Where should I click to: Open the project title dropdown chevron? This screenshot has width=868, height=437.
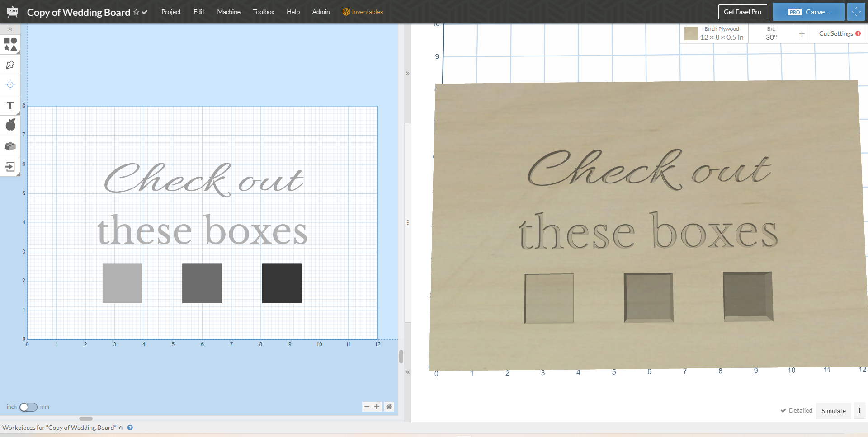pyautogui.click(x=145, y=12)
